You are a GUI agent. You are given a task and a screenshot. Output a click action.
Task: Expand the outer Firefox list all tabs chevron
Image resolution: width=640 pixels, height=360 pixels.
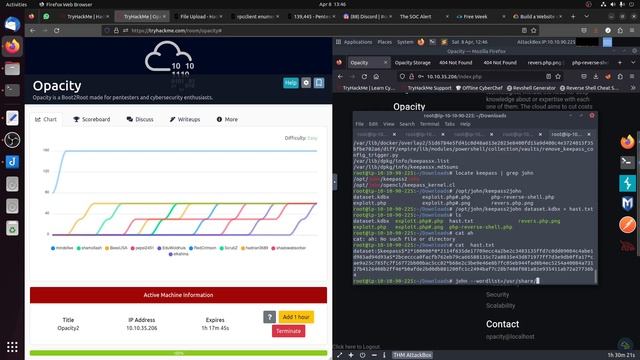[x=587, y=16]
